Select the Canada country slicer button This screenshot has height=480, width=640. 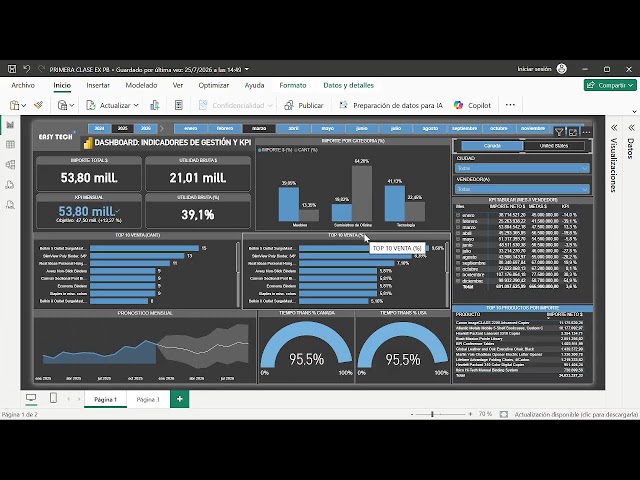click(x=492, y=146)
